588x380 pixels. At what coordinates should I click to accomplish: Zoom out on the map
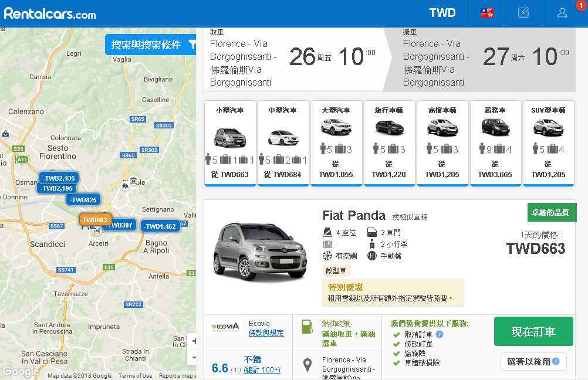pyautogui.click(x=194, y=358)
